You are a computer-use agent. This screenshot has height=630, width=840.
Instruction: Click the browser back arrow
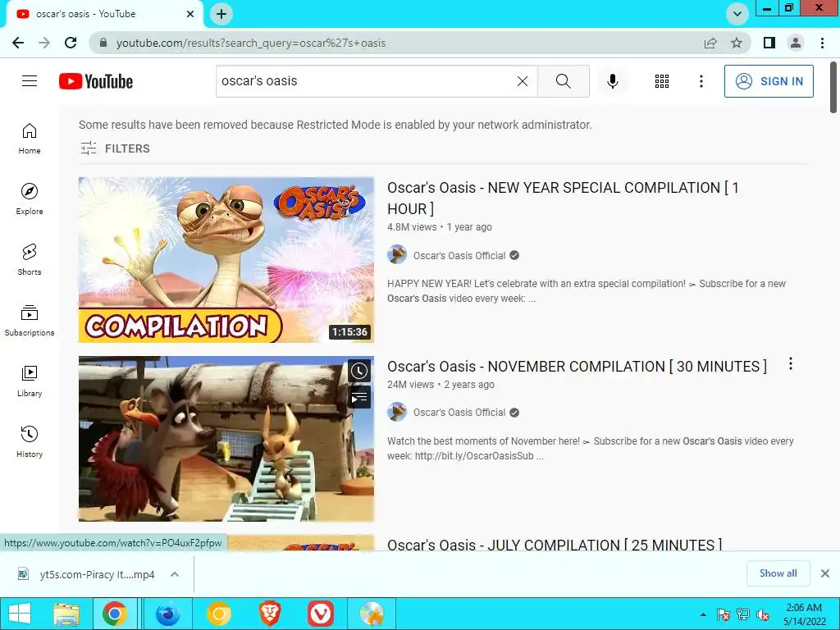click(x=18, y=43)
